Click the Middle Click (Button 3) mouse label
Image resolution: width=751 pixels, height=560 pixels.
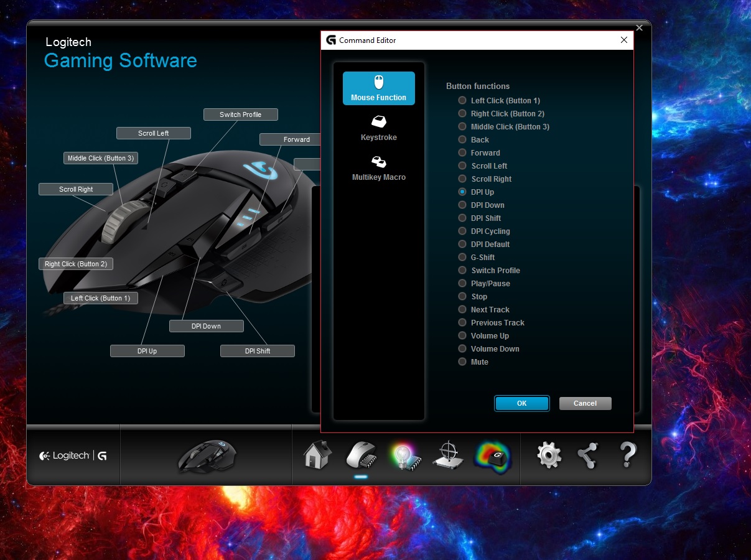(101, 158)
